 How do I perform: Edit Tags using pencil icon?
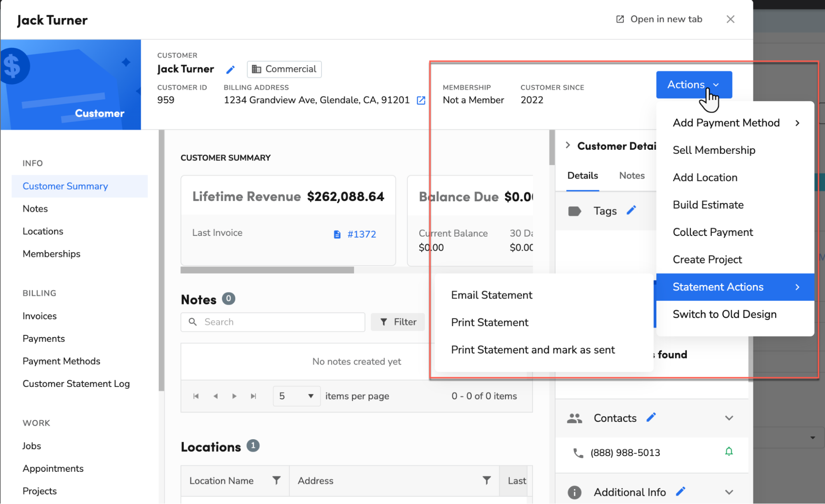[x=631, y=210]
